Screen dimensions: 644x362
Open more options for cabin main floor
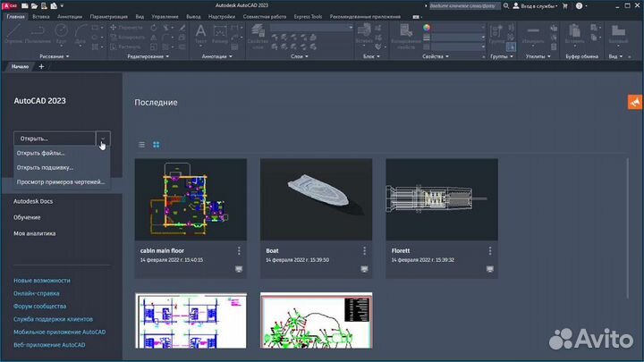pos(239,251)
